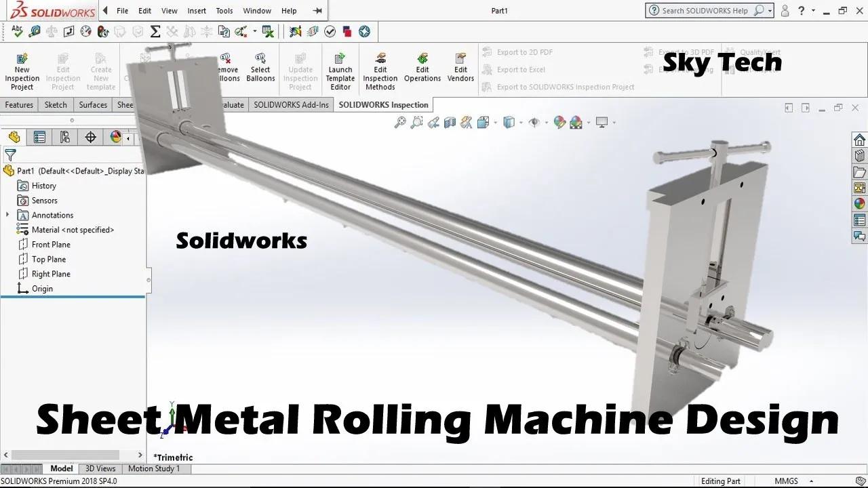Click the Sigma equations icon
868x488 pixels.
tap(155, 31)
